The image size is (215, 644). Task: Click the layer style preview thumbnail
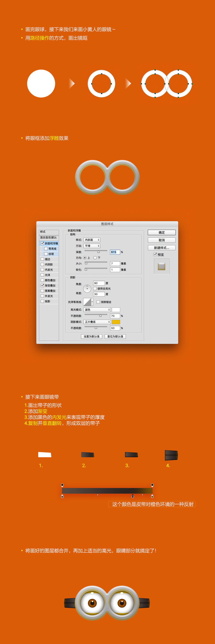(x=161, y=266)
